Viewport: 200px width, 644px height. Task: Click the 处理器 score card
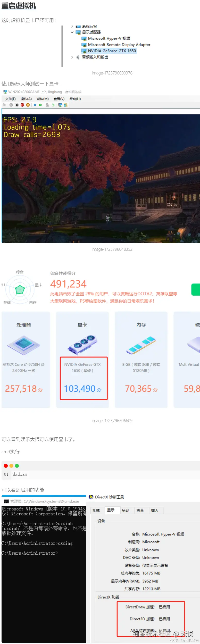pyautogui.click(x=26, y=360)
